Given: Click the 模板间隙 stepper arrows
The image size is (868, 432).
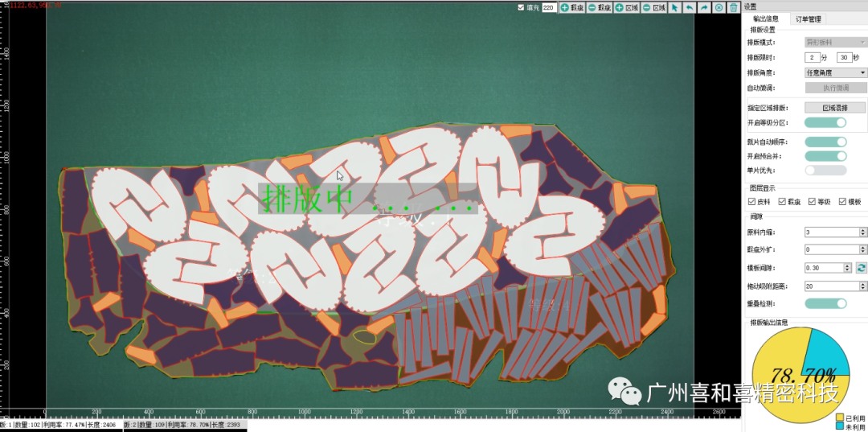Looking at the screenshot, I should [x=848, y=268].
